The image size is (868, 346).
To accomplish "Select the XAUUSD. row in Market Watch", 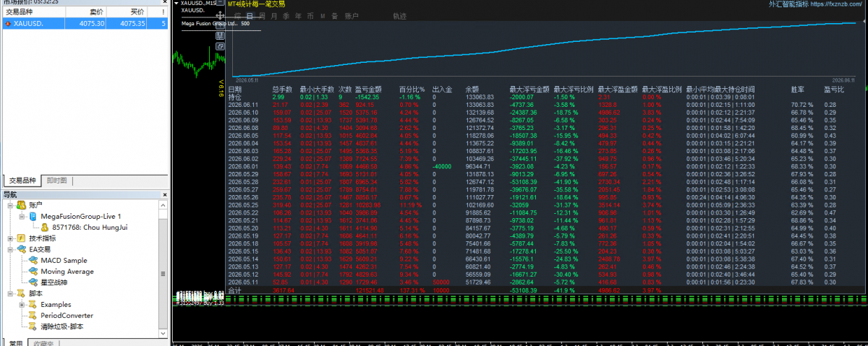I will (85, 23).
